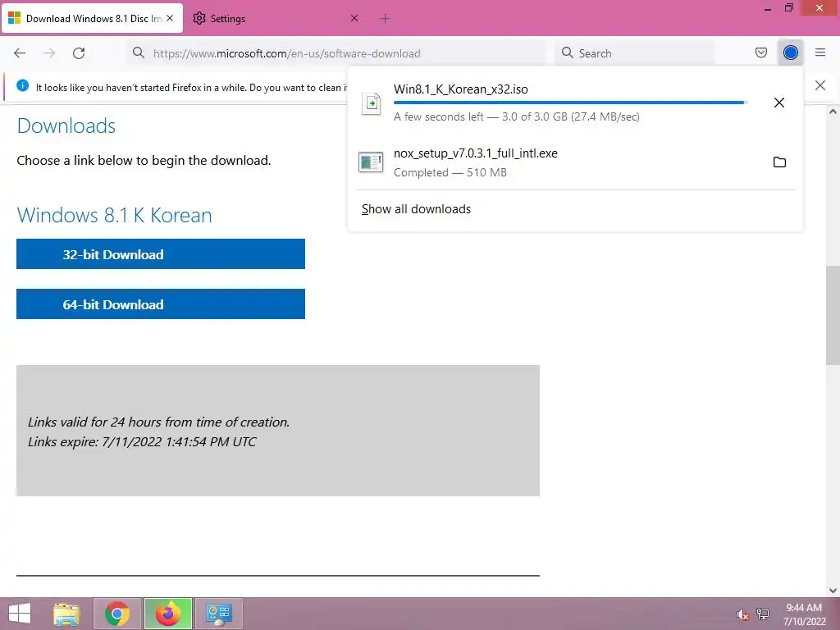Viewport: 840px width, 630px height.
Task: Minimize the Firefox window
Action: (x=767, y=8)
